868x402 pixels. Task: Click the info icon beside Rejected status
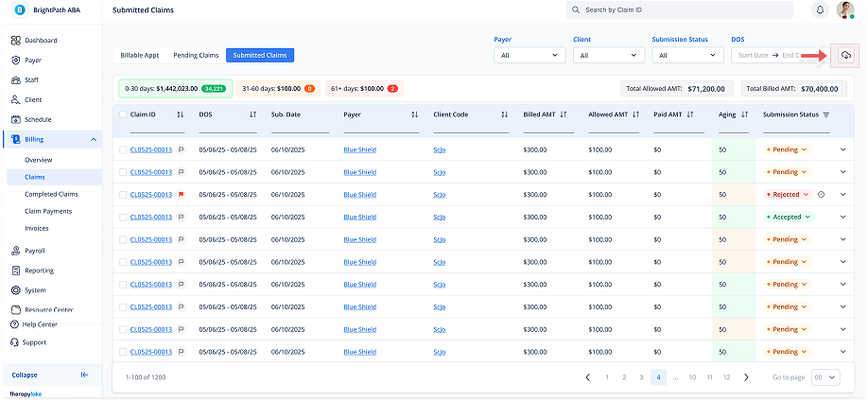coord(821,195)
